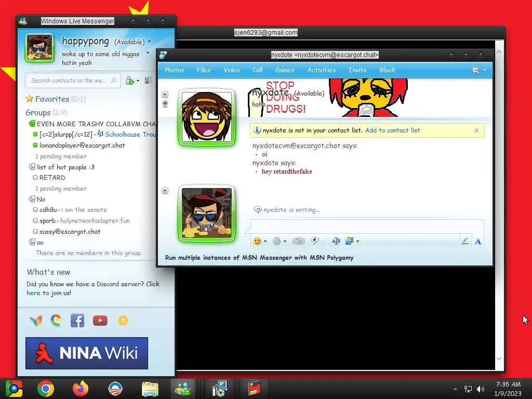Open the MSN butterfly icon

coord(36,321)
